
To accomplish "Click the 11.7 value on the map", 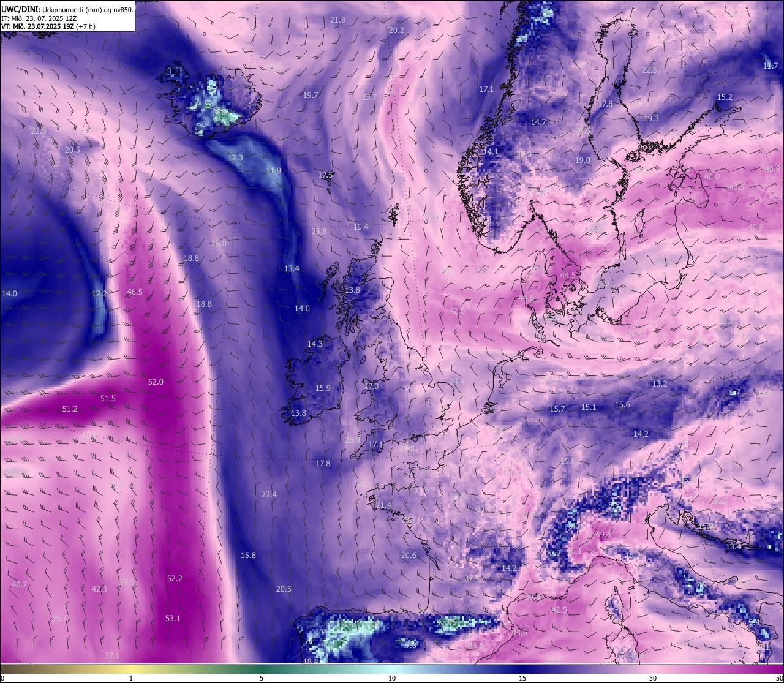I will click(771, 66).
